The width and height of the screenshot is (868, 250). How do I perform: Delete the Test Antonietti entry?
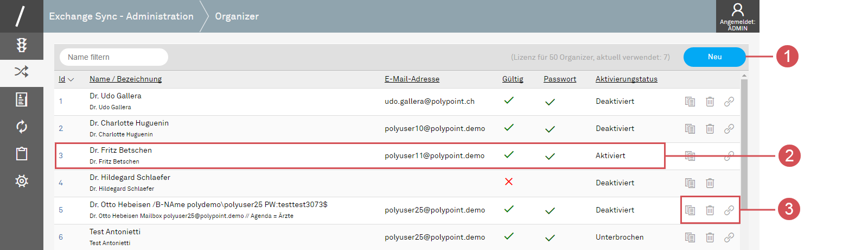coord(710,237)
